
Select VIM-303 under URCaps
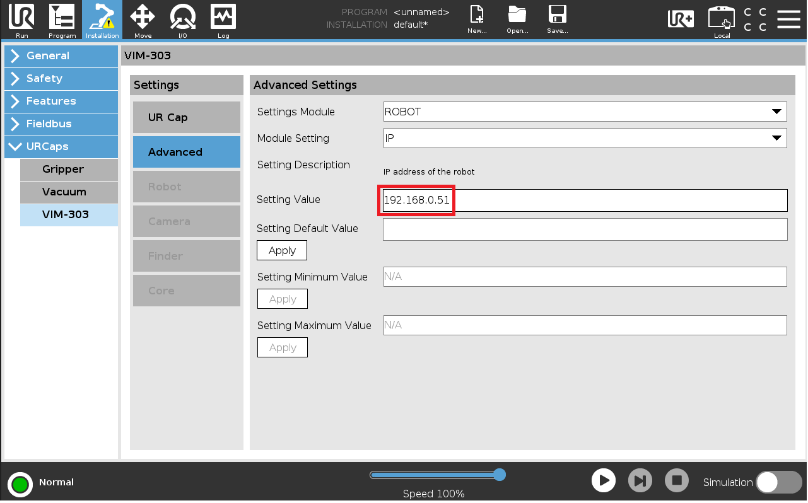pos(69,215)
